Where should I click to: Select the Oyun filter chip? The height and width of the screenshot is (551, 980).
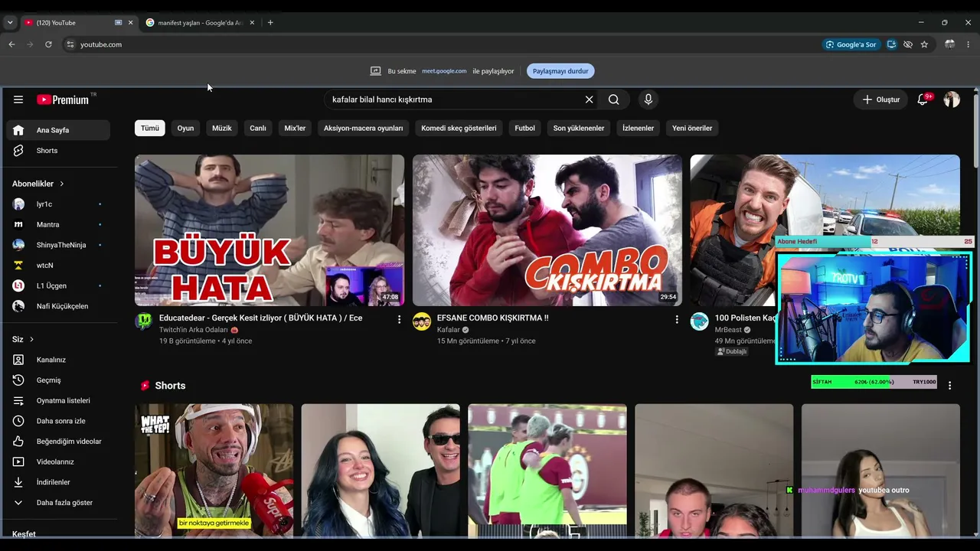pyautogui.click(x=186, y=128)
